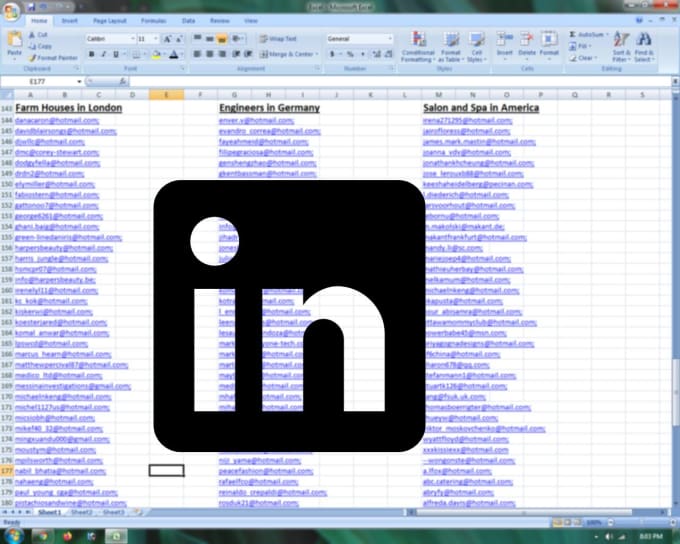Click in the formula bar
The width and height of the screenshot is (680, 544).
[399, 81]
